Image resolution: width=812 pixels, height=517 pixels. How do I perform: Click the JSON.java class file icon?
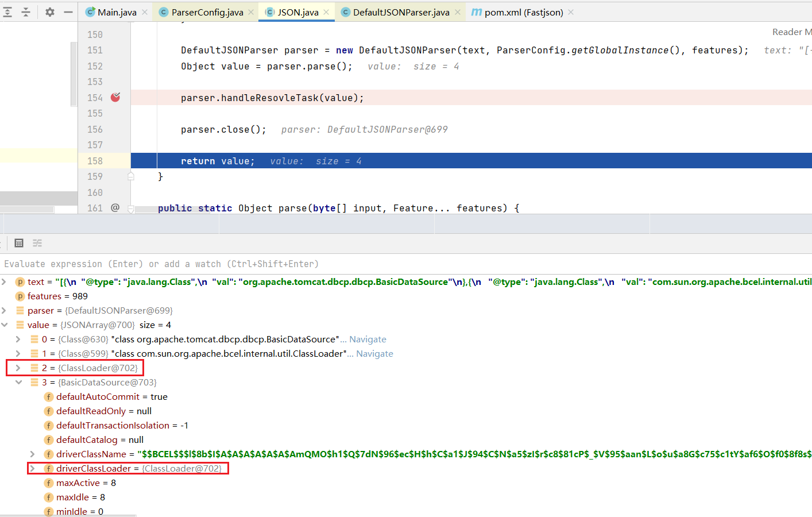(269, 12)
